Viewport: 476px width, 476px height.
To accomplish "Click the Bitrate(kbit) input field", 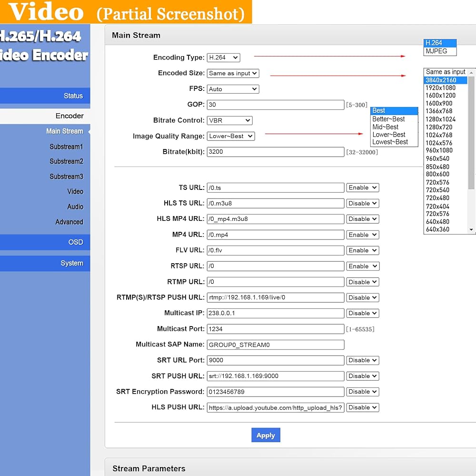I will pos(275,152).
